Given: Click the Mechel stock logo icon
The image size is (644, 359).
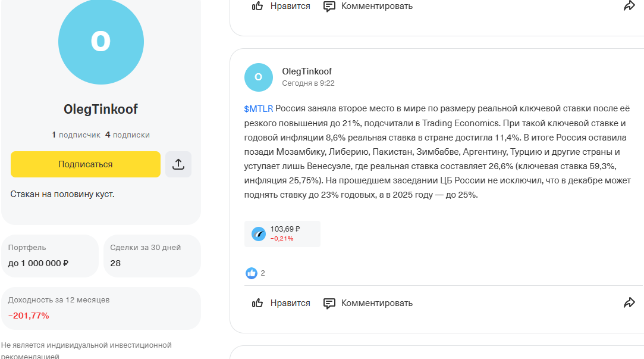Looking at the screenshot, I should point(258,234).
